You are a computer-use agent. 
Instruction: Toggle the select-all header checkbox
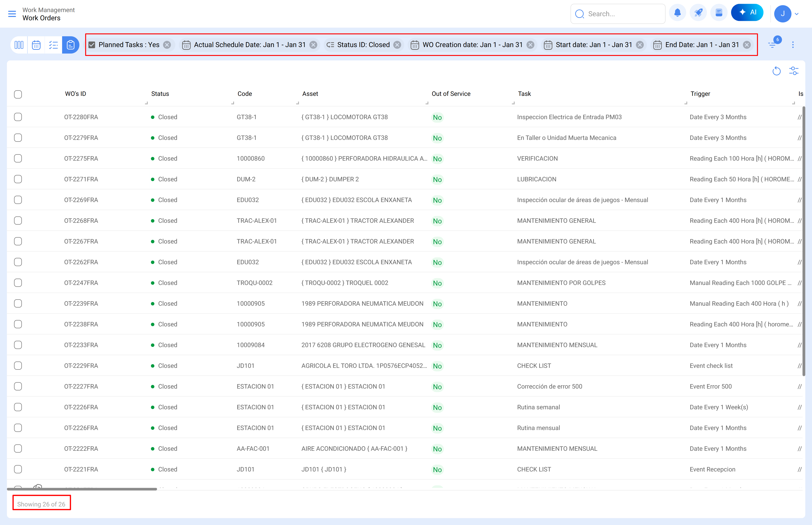[18, 94]
